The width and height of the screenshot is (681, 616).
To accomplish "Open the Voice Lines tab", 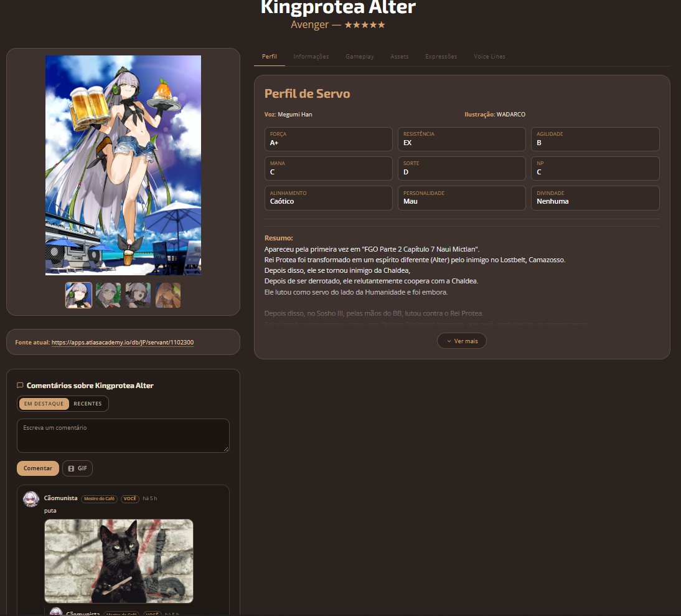I will [x=489, y=57].
